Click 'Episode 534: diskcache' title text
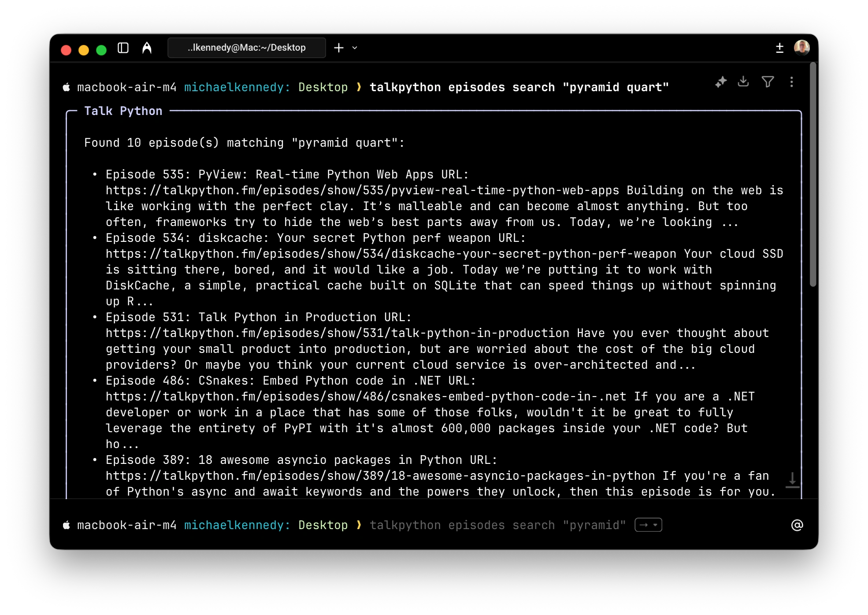Image resolution: width=868 pixels, height=615 pixels. tap(298, 238)
